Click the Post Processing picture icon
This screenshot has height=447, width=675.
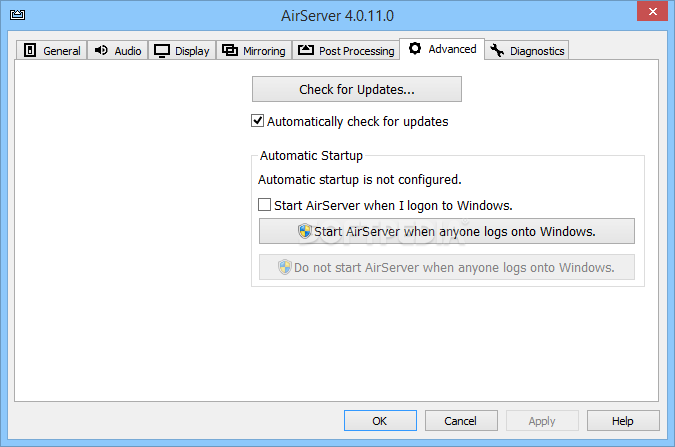point(306,50)
